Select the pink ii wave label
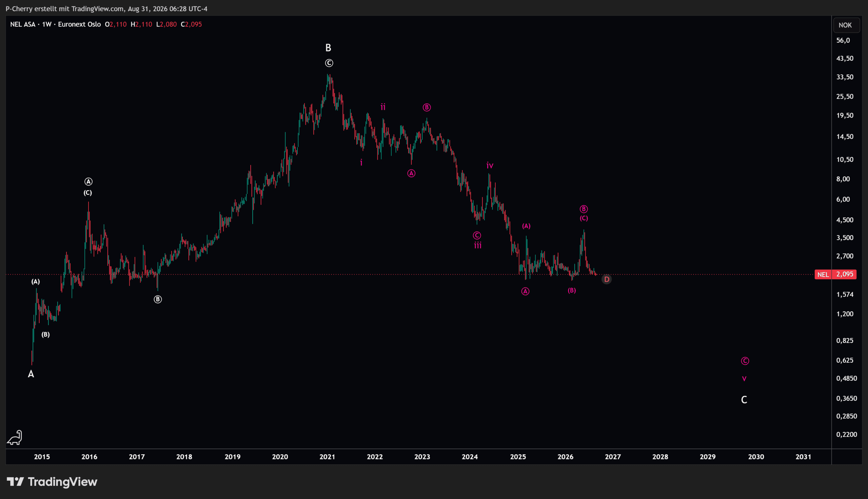 click(383, 107)
